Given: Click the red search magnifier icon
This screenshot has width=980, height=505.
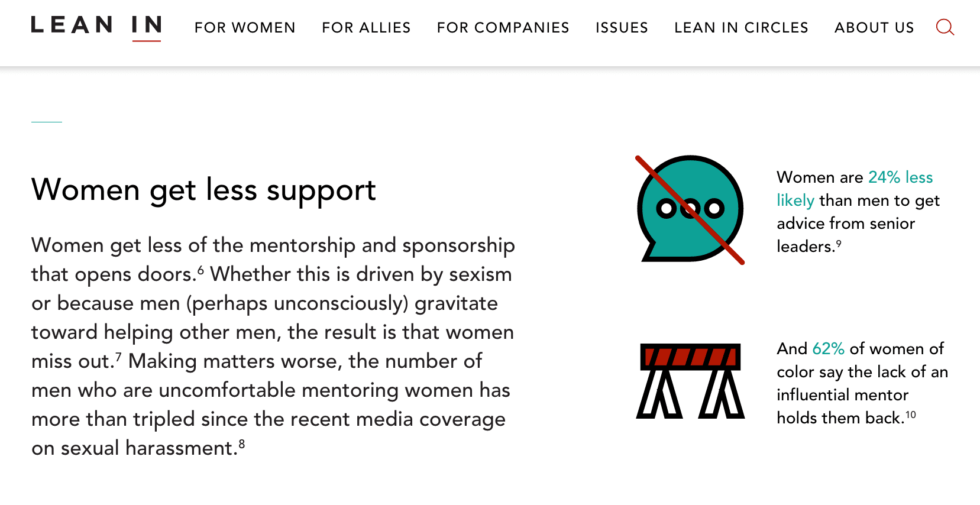Looking at the screenshot, I should tap(945, 27).
